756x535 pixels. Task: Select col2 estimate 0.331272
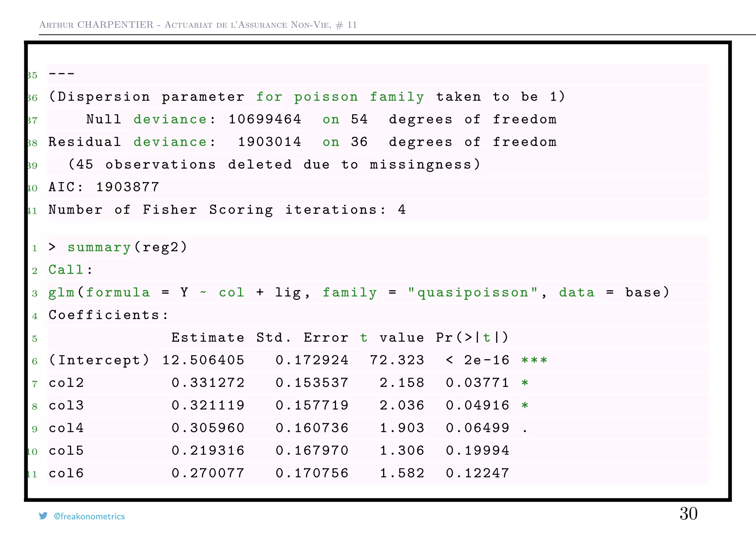(208, 383)
